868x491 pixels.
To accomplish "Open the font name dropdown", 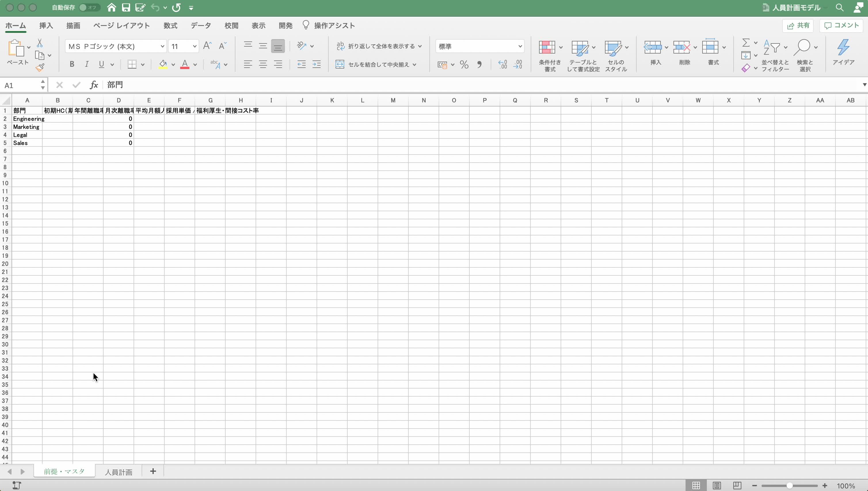I will [162, 46].
